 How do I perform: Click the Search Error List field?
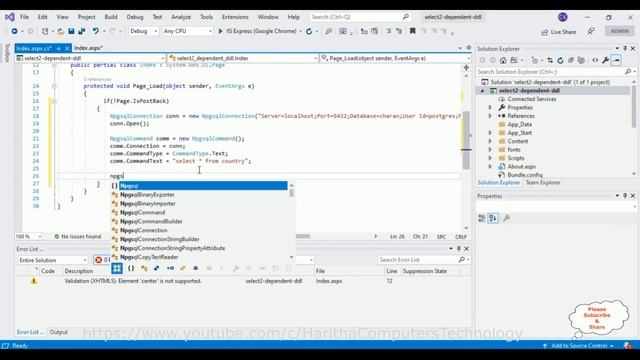pos(424,260)
